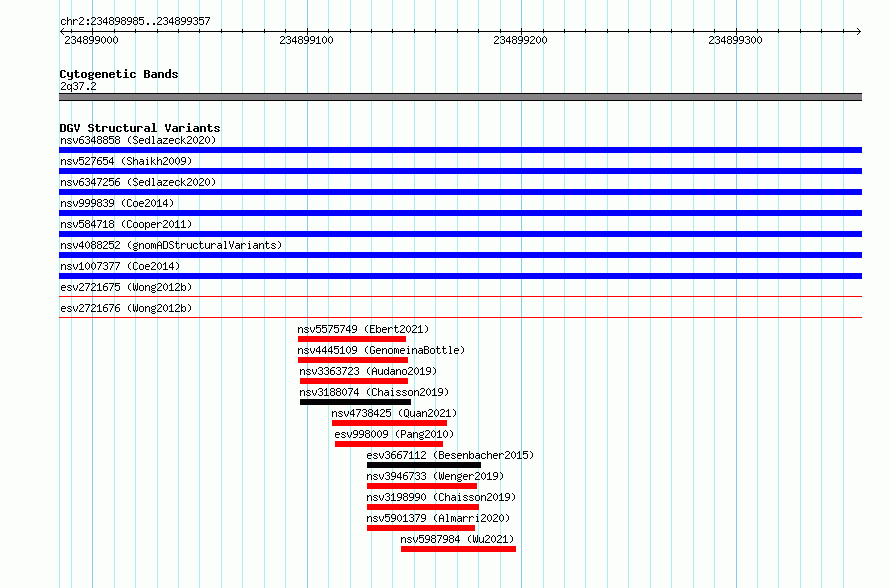Click the 2q37.2 band label
This screenshot has width=890, height=588.
[78, 86]
